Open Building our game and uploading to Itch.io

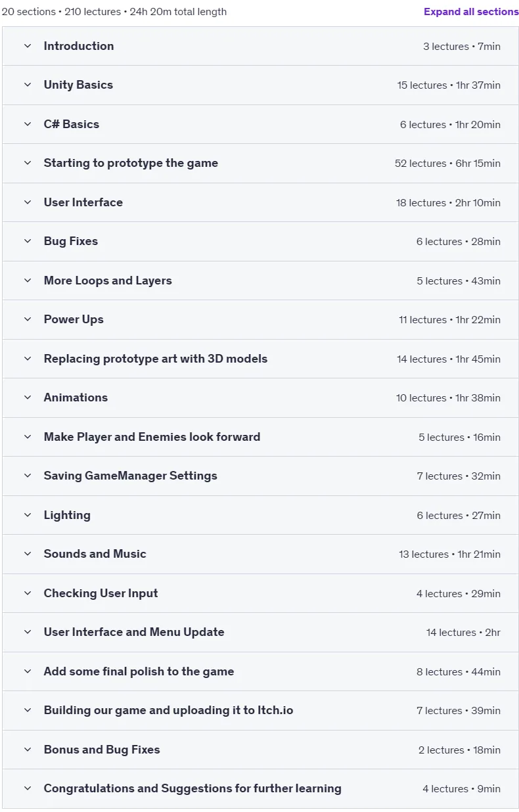point(260,710)
